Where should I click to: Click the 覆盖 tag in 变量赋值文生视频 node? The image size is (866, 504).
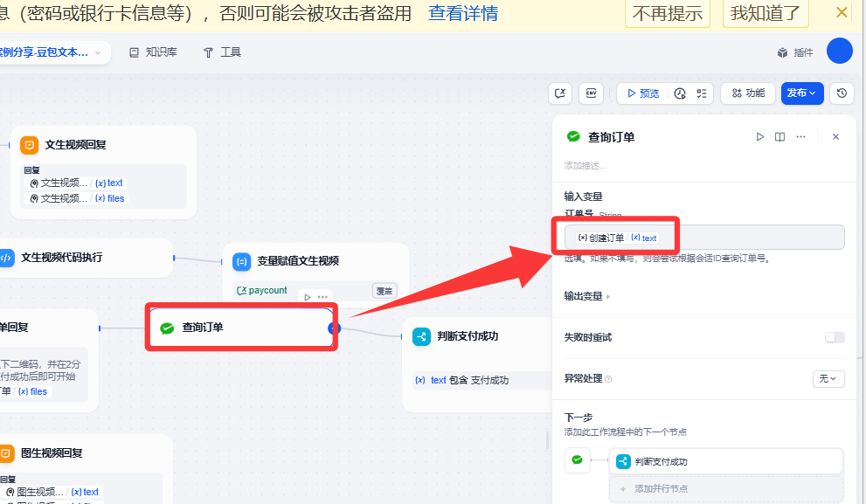coord(385,290)
